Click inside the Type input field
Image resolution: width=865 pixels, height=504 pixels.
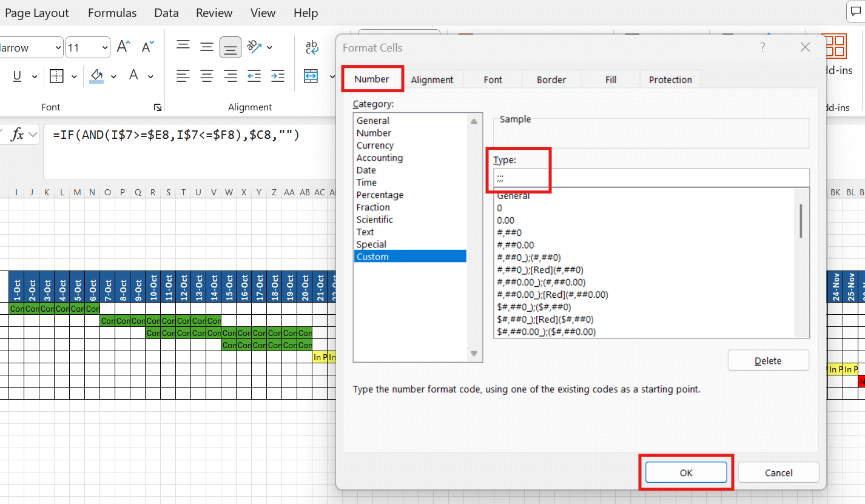click(651, 178)
